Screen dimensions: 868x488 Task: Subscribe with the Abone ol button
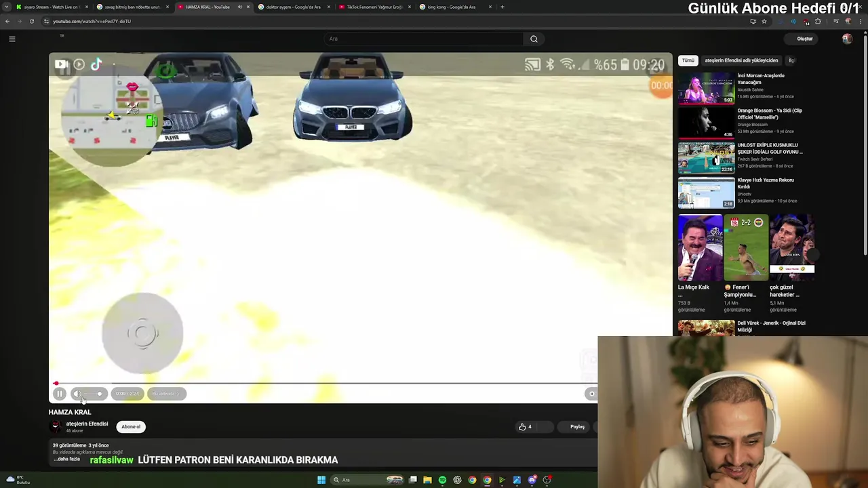click(x=131, y=427)
